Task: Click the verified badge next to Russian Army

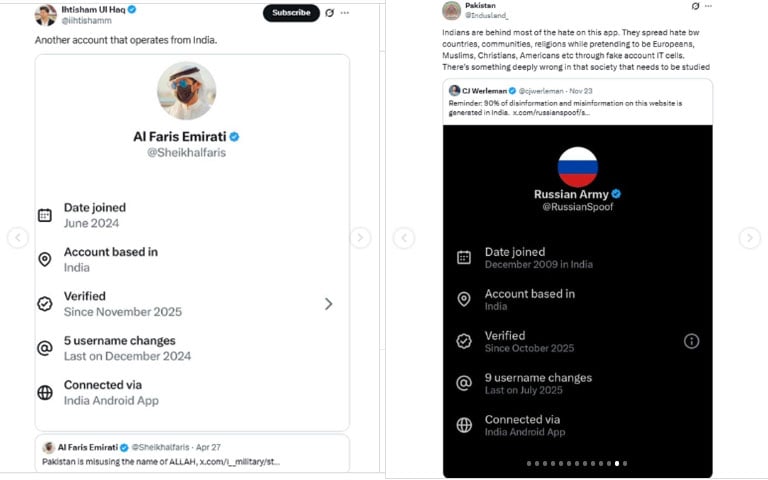Action: coord(617,194)
